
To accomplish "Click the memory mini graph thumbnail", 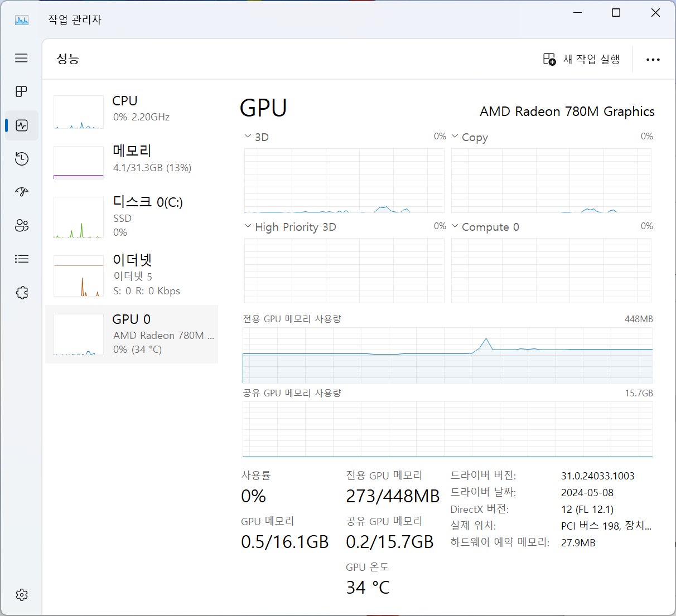I will coord(79,162).
